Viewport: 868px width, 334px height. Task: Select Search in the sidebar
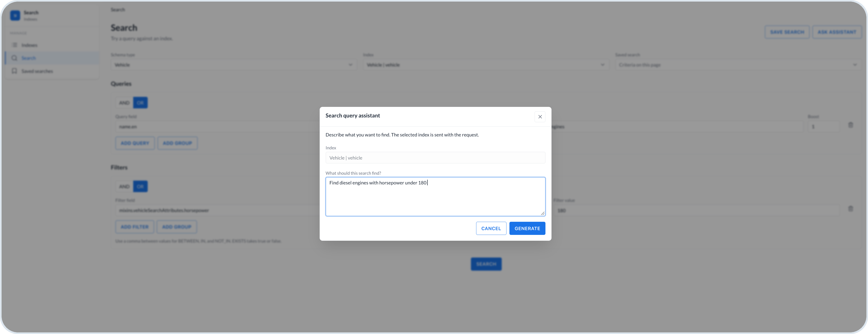click(52, 58)
